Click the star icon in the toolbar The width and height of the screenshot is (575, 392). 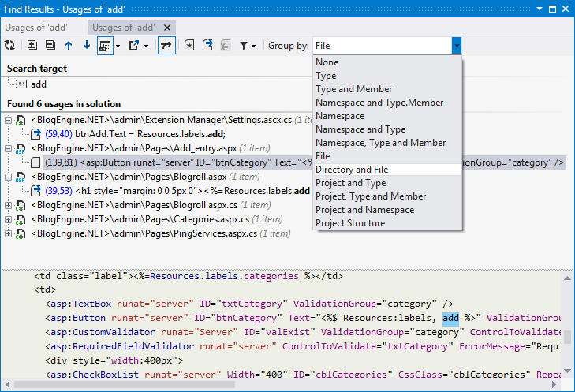pyautogui.click(x=189, y=47)
